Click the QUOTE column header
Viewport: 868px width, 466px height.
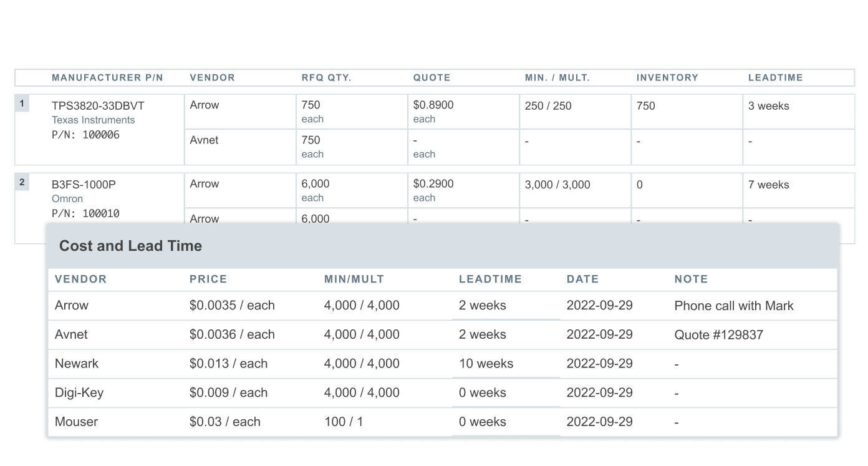[432, 78]
